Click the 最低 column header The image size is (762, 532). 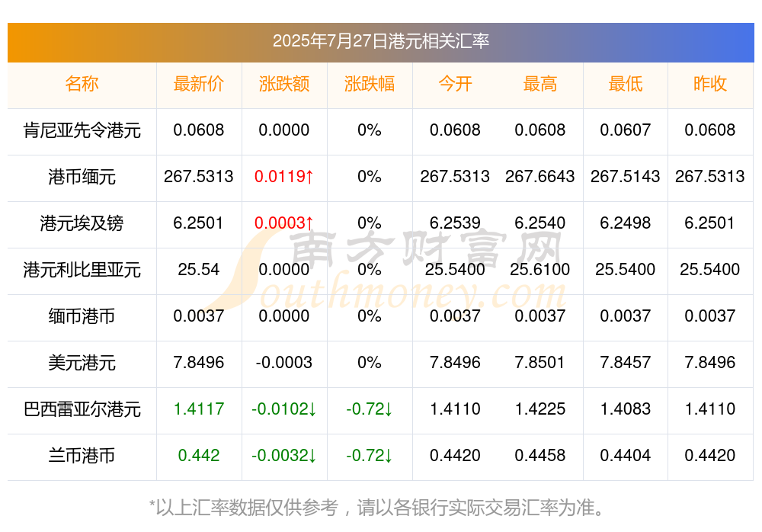[626, 84]
